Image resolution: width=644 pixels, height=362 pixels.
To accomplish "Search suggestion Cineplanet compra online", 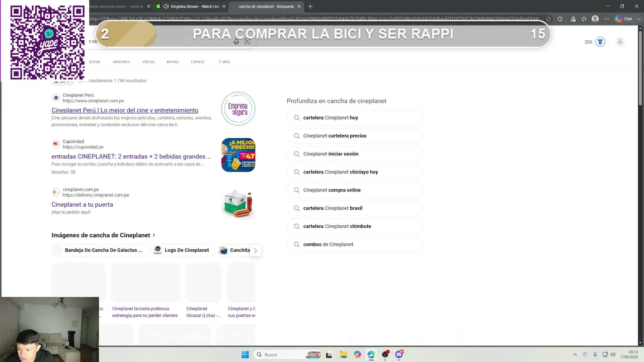I will [355, 190].
